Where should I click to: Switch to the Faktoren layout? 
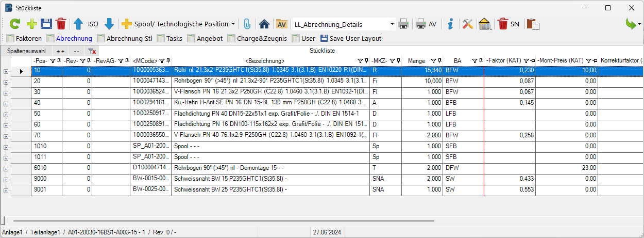point(24,38)
